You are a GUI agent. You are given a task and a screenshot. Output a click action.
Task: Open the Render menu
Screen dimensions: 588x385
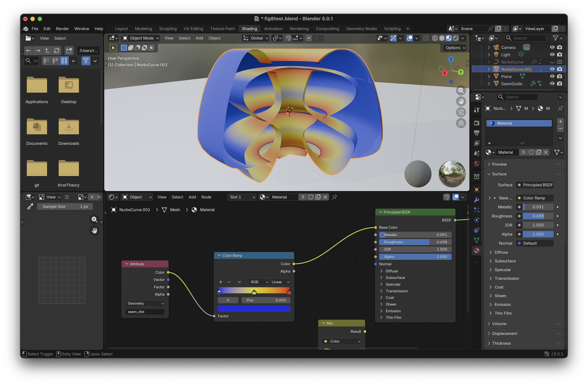62,29
